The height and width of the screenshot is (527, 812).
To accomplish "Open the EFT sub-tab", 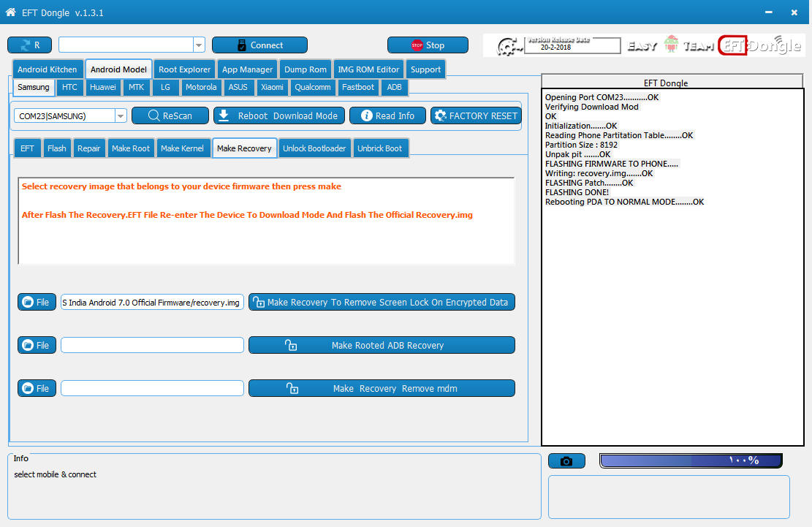I will pos(28,148).
